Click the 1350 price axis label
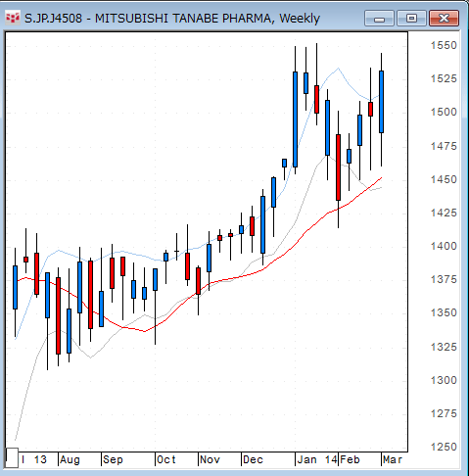This screenshot has width=469, height=476. tap(444, 313)
